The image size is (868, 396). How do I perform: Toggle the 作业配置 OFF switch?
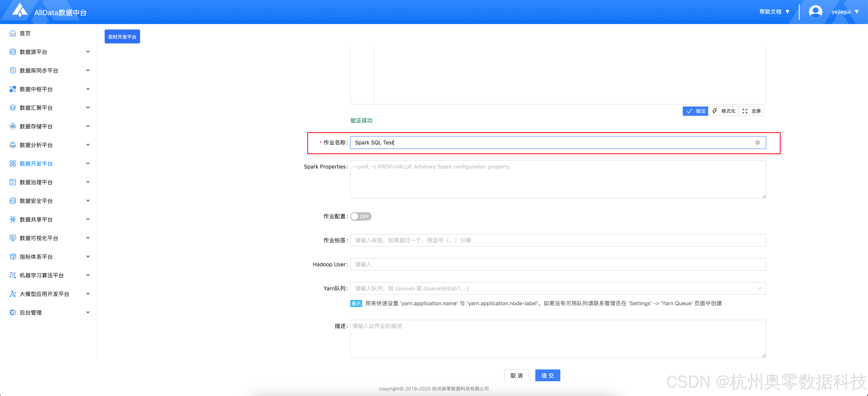point(361,217)
